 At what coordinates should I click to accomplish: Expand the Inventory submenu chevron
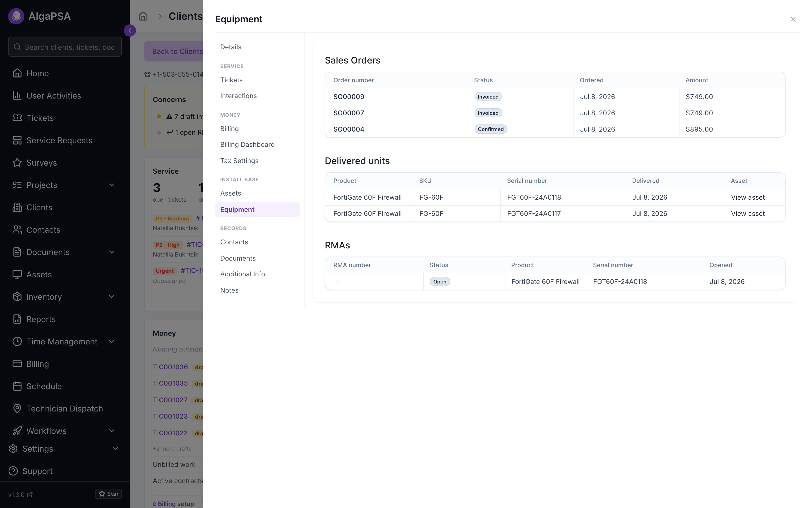(x=112, y=297)
